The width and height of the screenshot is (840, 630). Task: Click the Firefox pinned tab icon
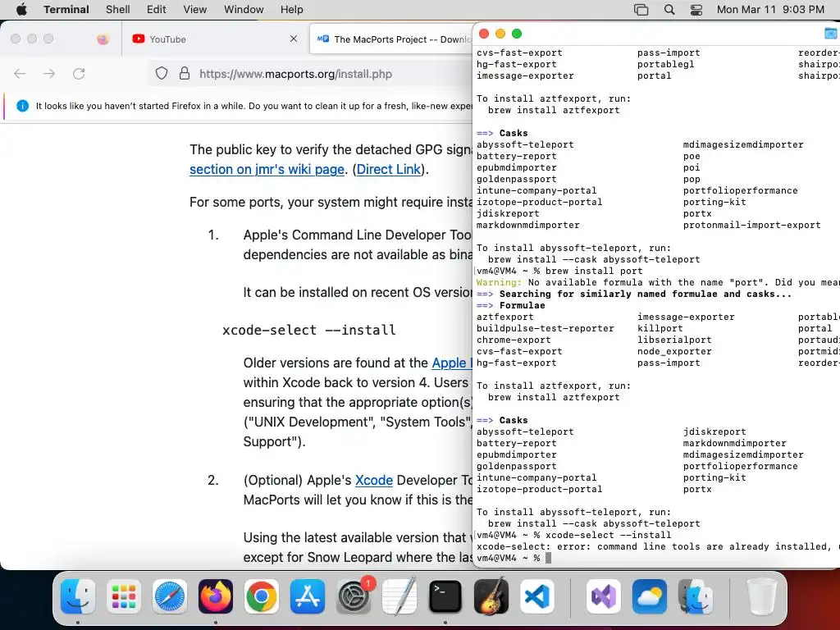click(x=103, y=39)
